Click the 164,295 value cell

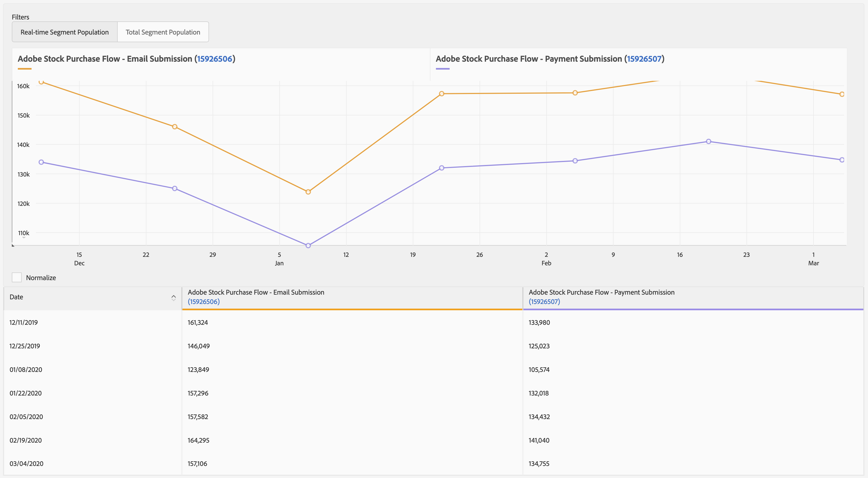click(198, 440)
